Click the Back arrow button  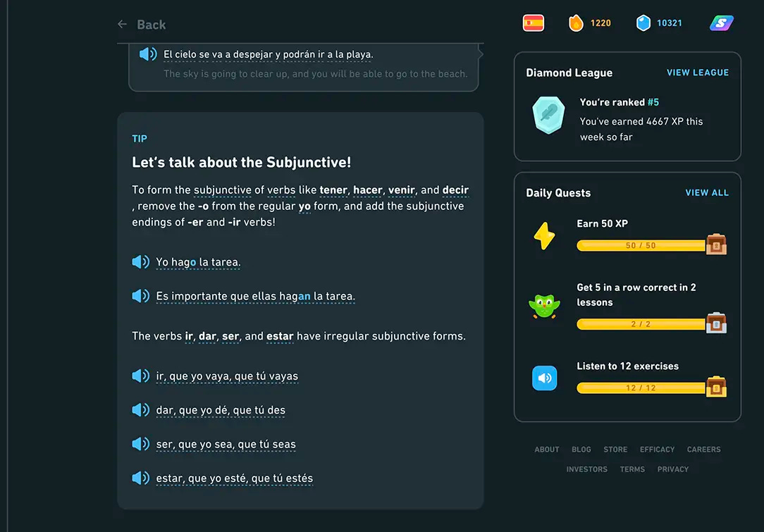[x=121, y=23]
